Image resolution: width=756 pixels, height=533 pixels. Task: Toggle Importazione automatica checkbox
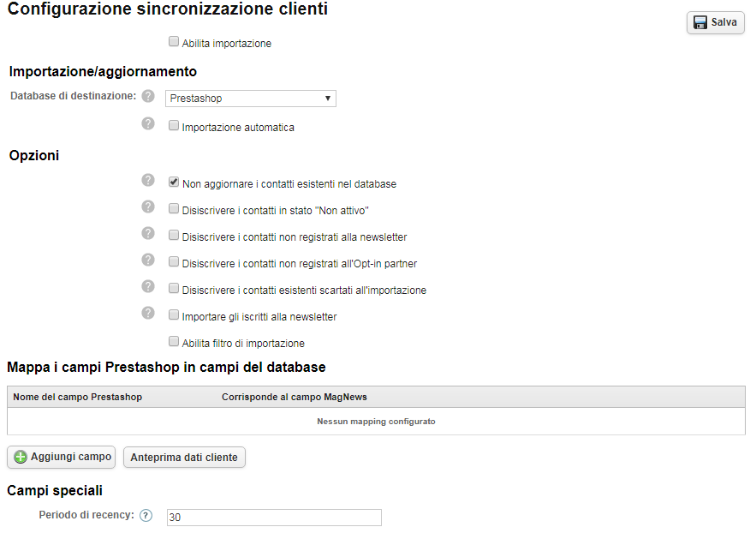[x=174, y=126]
